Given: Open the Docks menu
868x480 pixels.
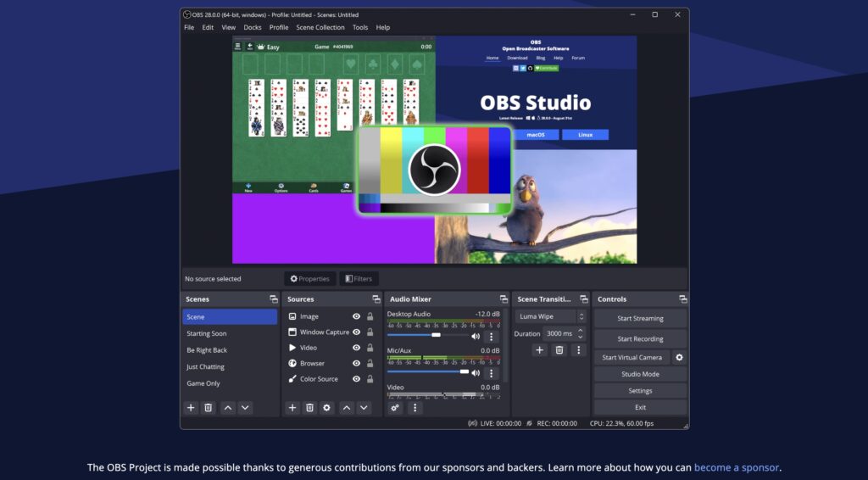Looking at the screenshot, I should pos(253,27).
